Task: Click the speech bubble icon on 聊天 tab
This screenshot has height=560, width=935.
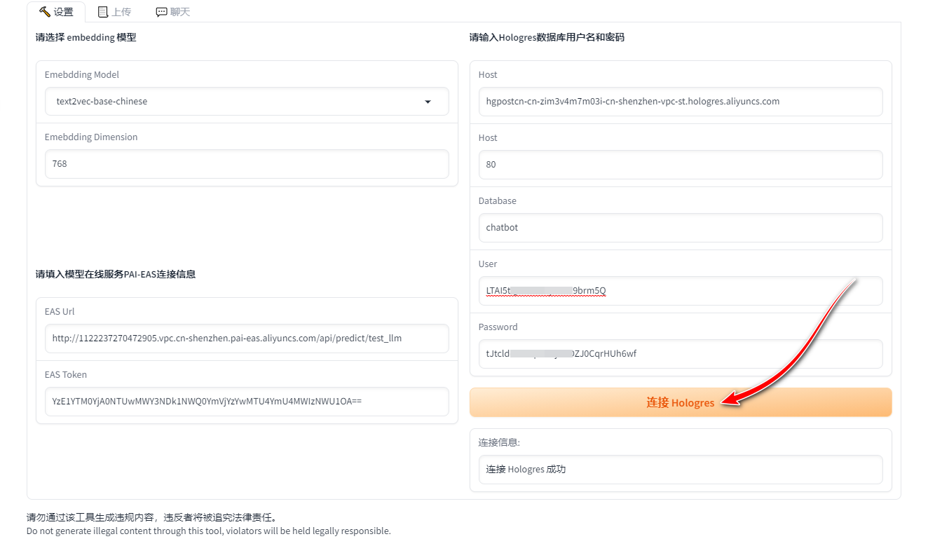Action: tap(161, 12)
